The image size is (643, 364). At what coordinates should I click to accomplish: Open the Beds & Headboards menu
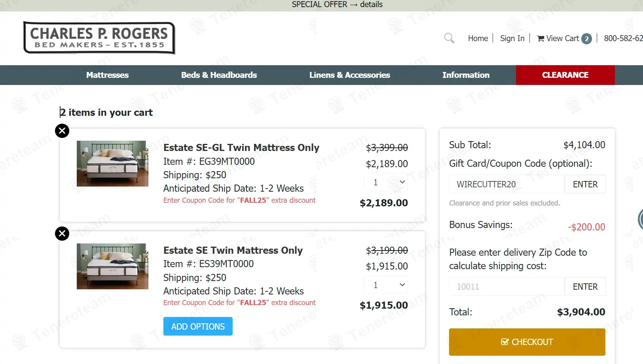tap(219, 75)
